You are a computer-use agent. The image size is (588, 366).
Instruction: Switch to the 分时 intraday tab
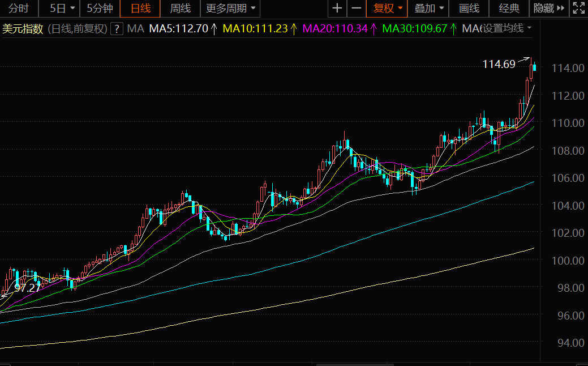[19, 8]
